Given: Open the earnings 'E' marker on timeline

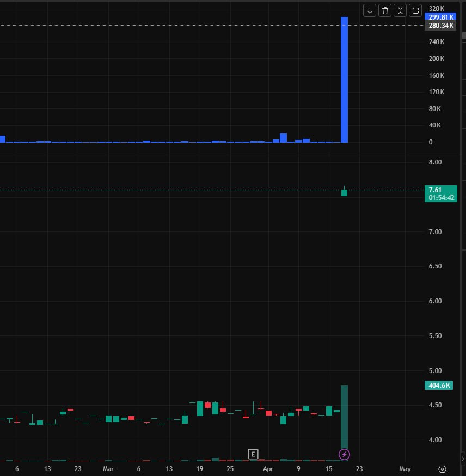Looking at the screenshot, I should 253,454.
